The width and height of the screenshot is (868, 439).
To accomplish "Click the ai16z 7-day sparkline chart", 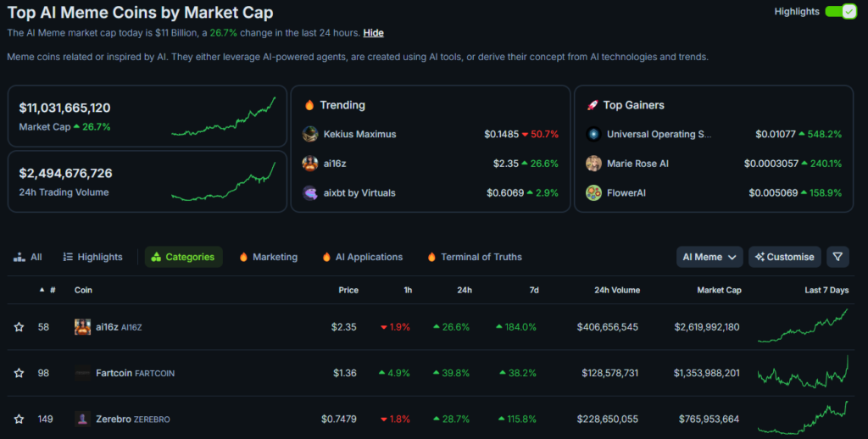I will click(x=803, y=327).
